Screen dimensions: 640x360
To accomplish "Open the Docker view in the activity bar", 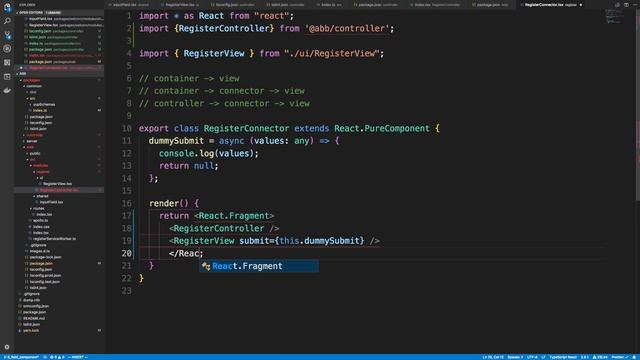I will point(7,90).
